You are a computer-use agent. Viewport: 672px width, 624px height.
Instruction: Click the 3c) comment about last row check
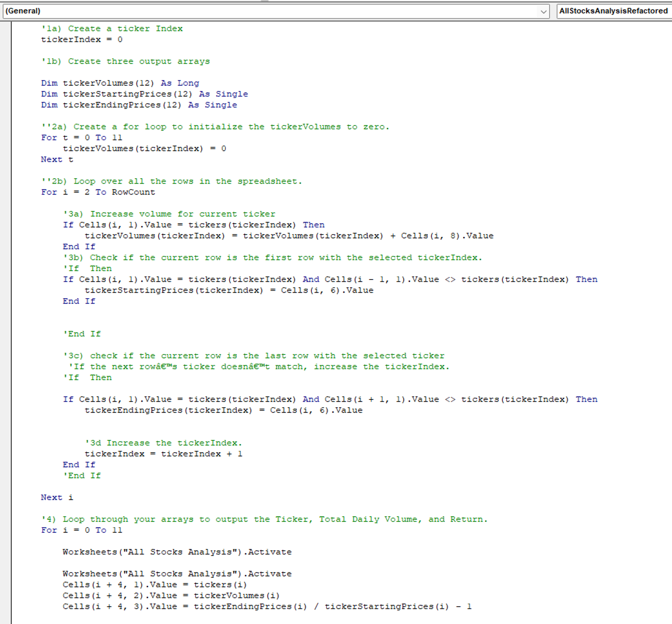click(x=254, y=356)
